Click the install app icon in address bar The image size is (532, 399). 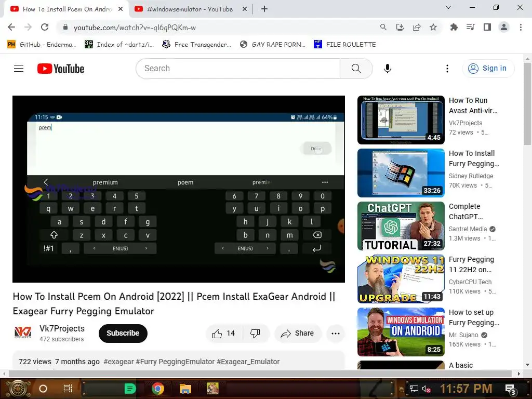click(400, 27)
